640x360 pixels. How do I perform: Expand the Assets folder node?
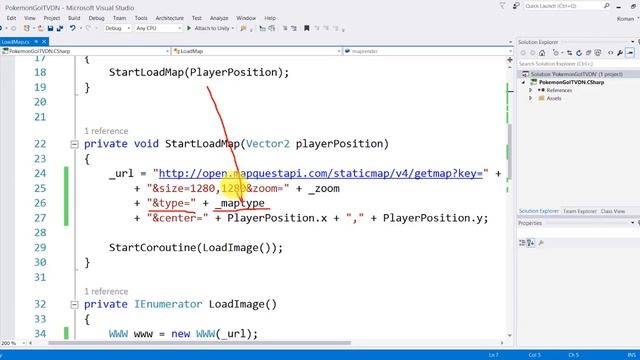(531, 98)
